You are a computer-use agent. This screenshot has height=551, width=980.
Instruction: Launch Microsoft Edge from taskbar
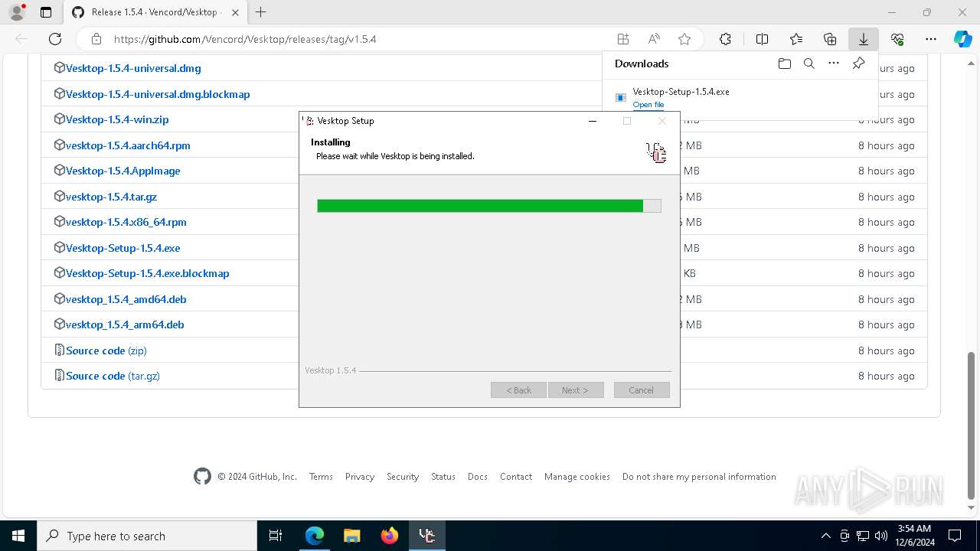click(315, 536)
